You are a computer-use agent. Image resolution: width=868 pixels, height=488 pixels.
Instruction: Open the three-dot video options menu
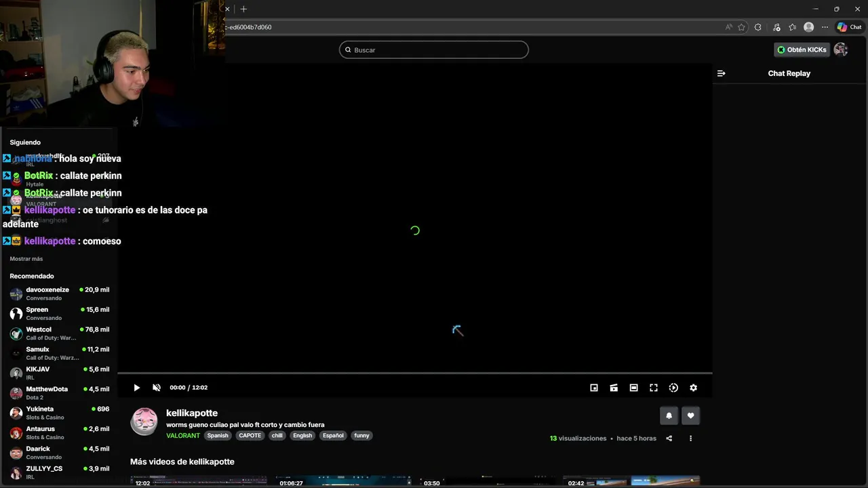click(690, 439)
